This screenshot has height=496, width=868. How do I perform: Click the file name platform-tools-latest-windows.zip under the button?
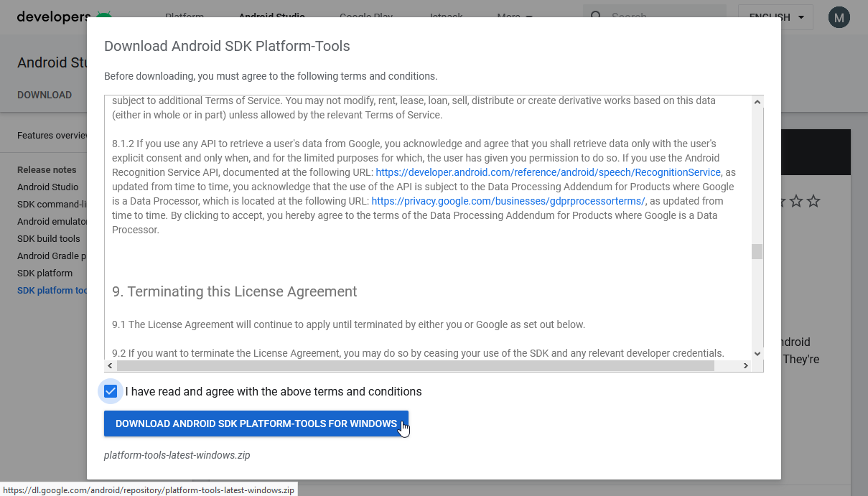pyautogui.click(x=177, y=455)
